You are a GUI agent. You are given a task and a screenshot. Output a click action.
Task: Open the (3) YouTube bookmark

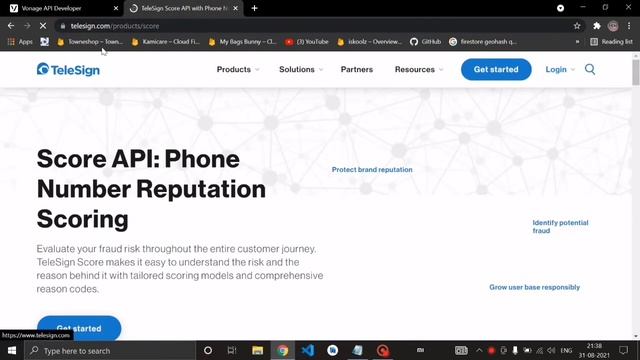(x=307, y=42)
